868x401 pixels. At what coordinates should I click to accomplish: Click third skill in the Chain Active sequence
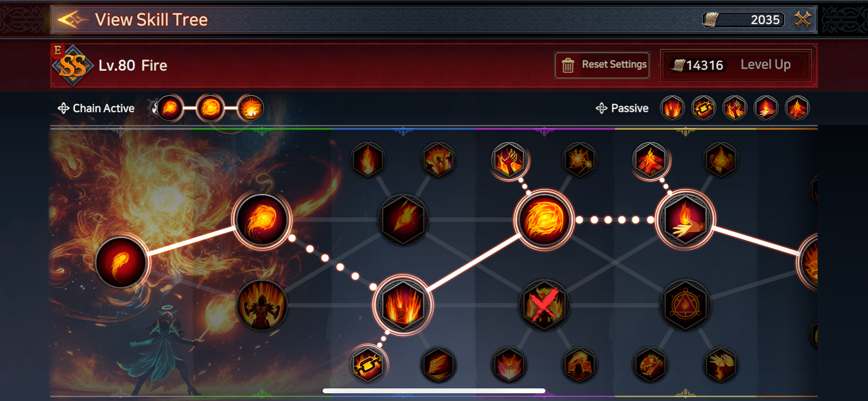coord(251,108)
